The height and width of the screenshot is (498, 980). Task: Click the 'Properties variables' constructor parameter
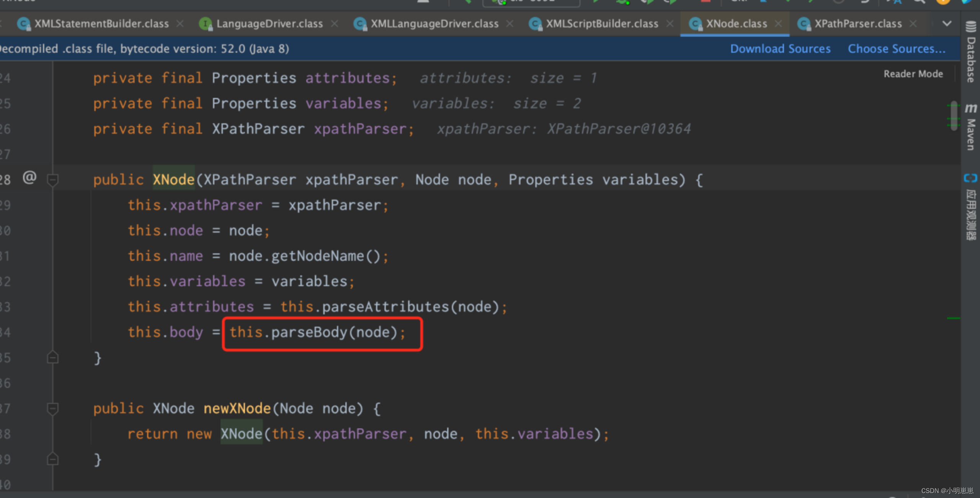[x=597, y=180]
